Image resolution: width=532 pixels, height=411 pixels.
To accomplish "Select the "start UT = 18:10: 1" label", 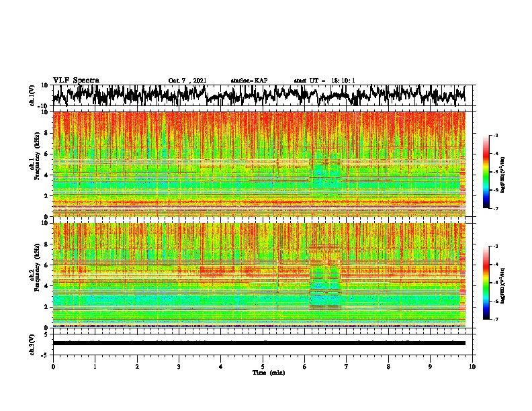I will [x=324, y=81].
